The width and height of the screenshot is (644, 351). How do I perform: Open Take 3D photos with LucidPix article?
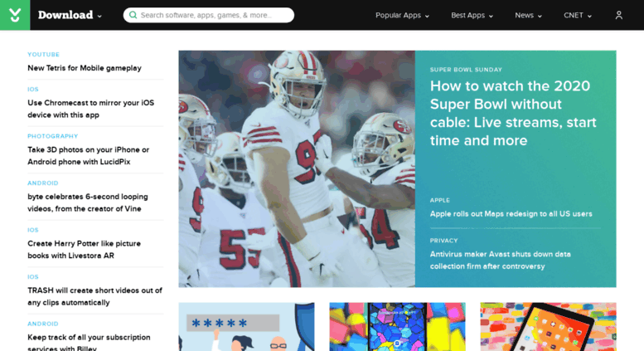click(89, 156)
